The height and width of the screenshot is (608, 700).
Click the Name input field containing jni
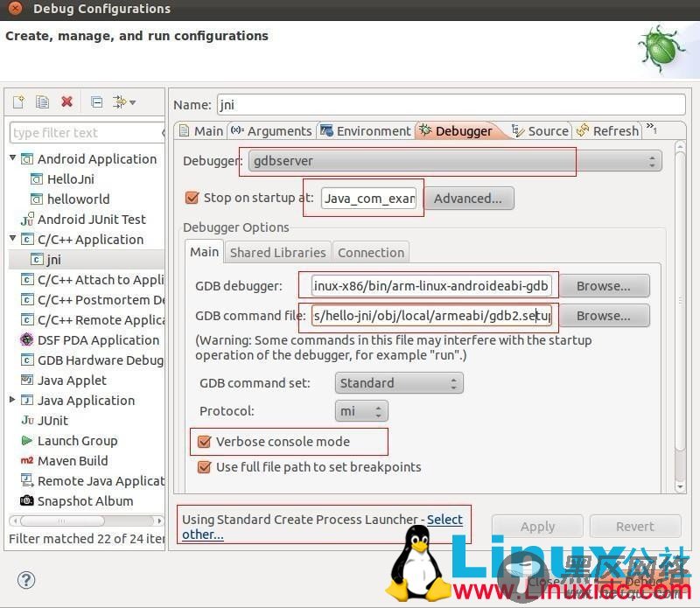point(451,105)
